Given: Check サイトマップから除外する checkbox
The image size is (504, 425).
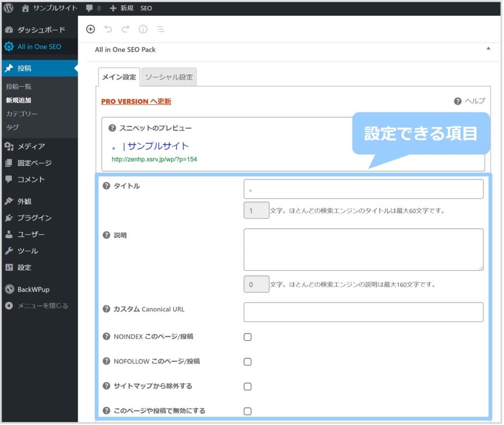Looking at the screenshot, I should coord(248,388).
